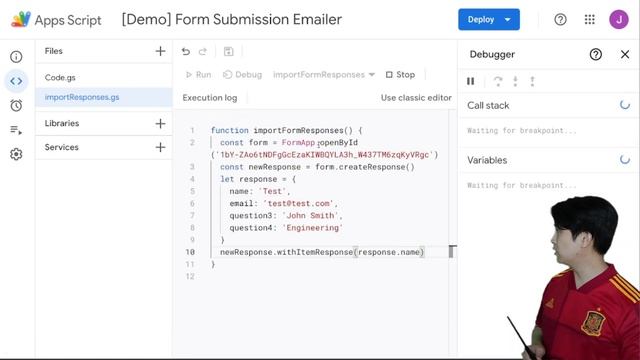Click the Services section label

62,147
